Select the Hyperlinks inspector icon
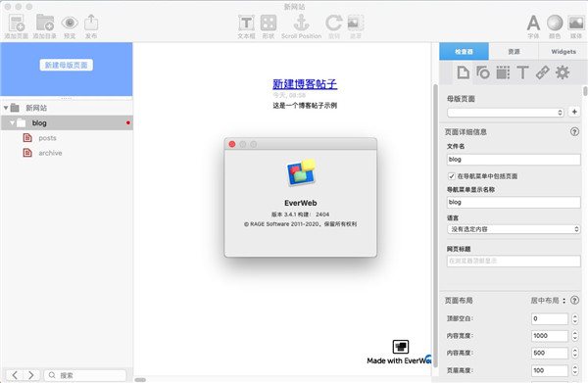Viewport: 588px width, 383px height. (542, 72)
